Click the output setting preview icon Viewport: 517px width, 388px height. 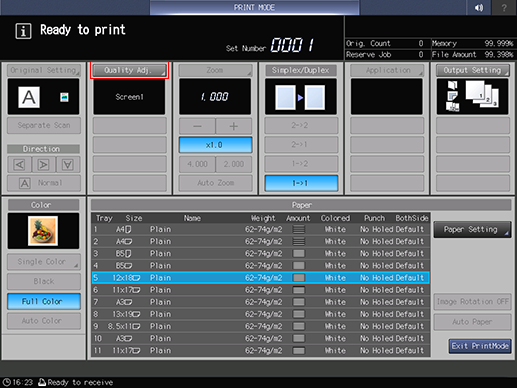click(472, 96)
